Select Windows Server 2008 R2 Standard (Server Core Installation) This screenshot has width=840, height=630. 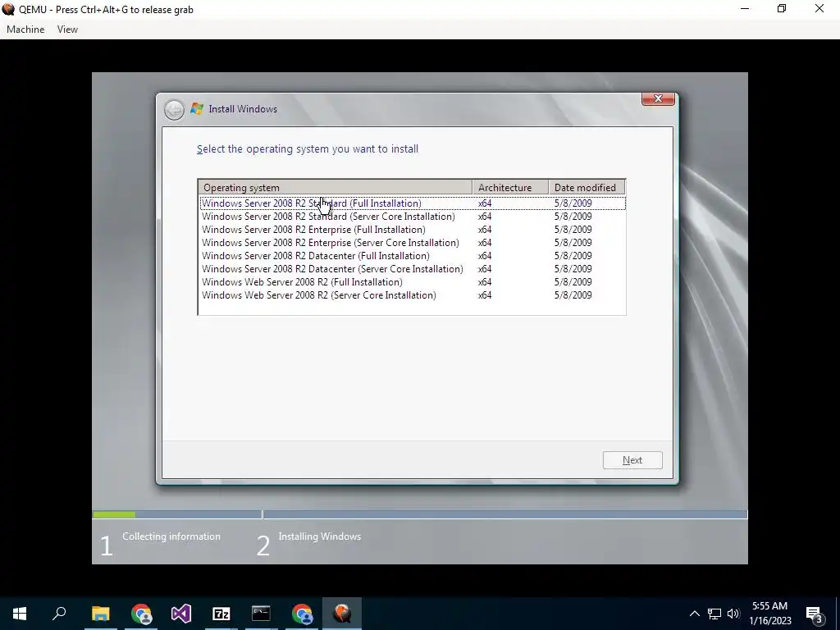413,217
